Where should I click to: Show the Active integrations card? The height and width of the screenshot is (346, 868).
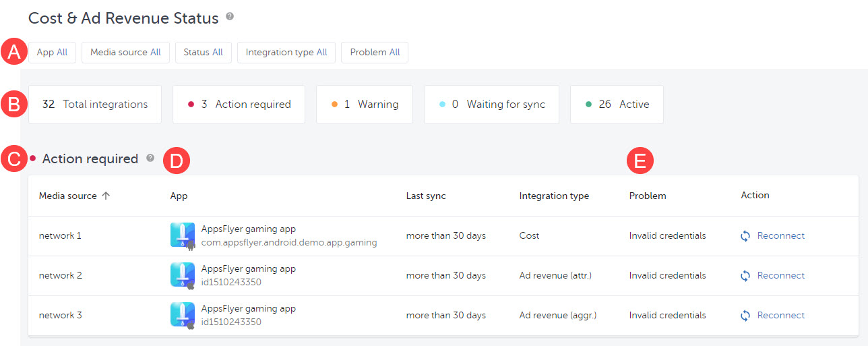coord(616,105)
